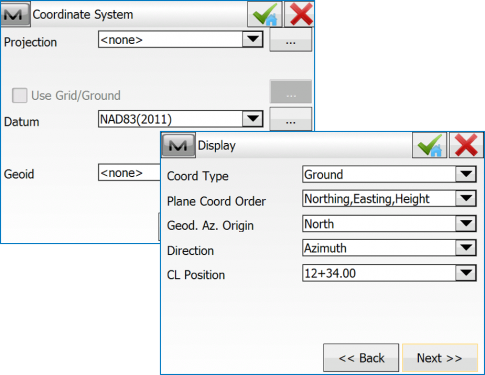Cancel Display dialog with red X
The image size is (485, 375).
click(466, 145)
